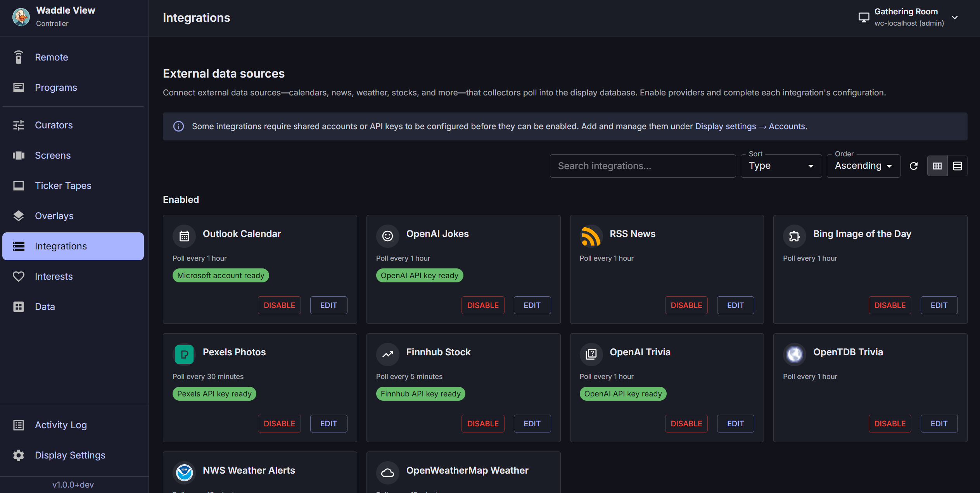Click the Outlook Calendar icon
The image size is (980, 493).
(184, 236)
